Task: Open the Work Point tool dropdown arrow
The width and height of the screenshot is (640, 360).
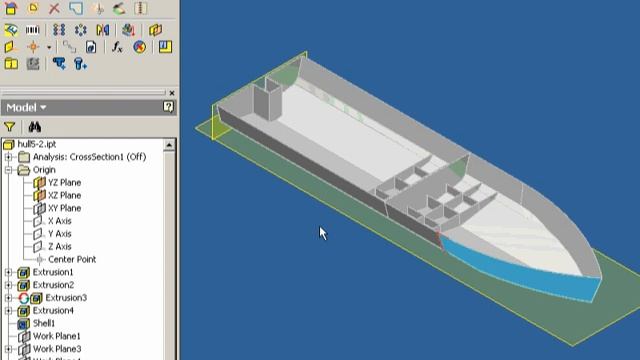Action: 49,47
